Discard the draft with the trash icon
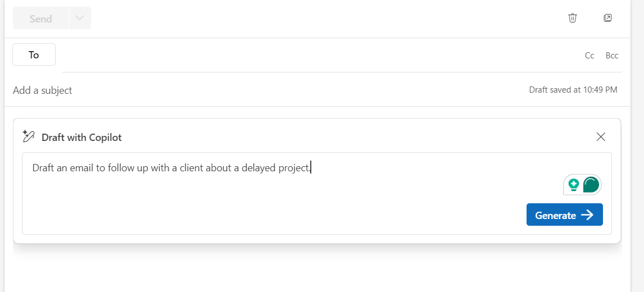This screenshot has width=644, height=292. point(573,18)
